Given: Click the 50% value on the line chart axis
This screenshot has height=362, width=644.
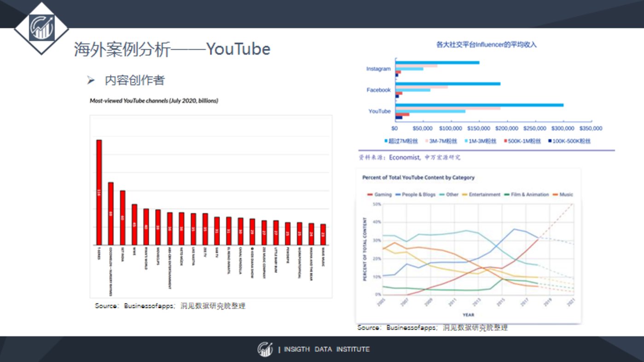Looking at the screenshot, I should pos(377,204).
